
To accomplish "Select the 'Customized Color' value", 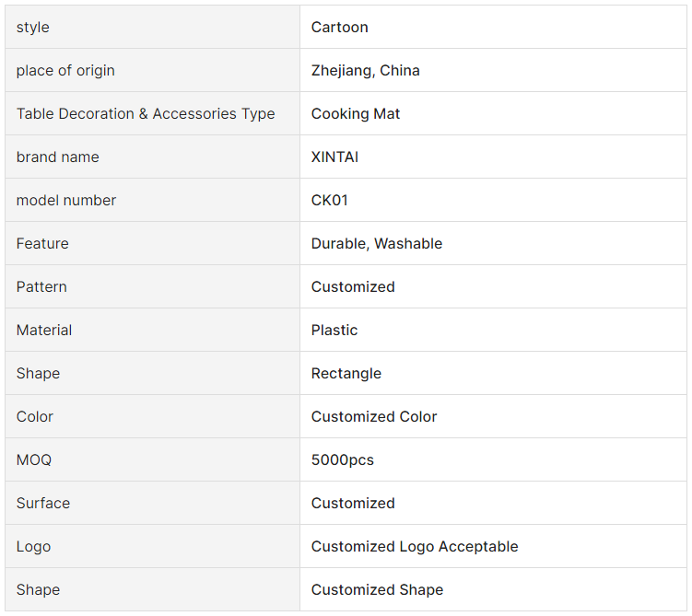I will (x=374, y=417).
